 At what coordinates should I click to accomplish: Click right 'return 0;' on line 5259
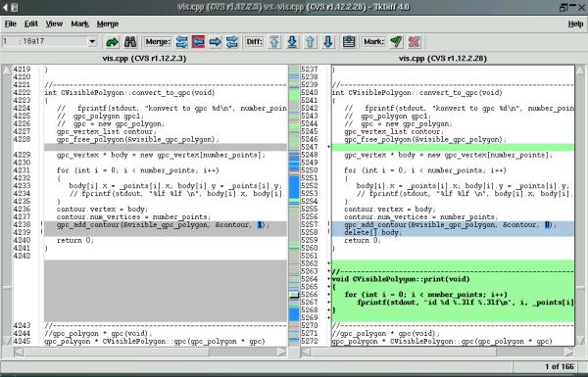(363, 240)
